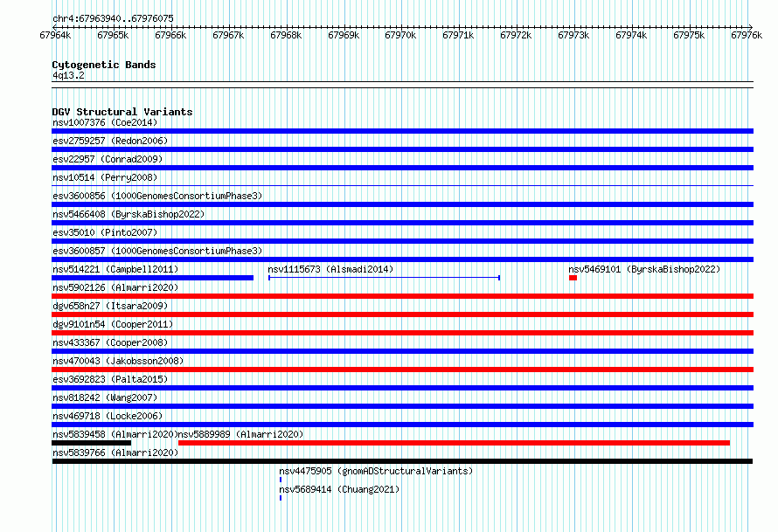The image size is (778, 532).
Task: Select the red bar under nsv5889989 (Almarri2020)
Action: point(454,443)
